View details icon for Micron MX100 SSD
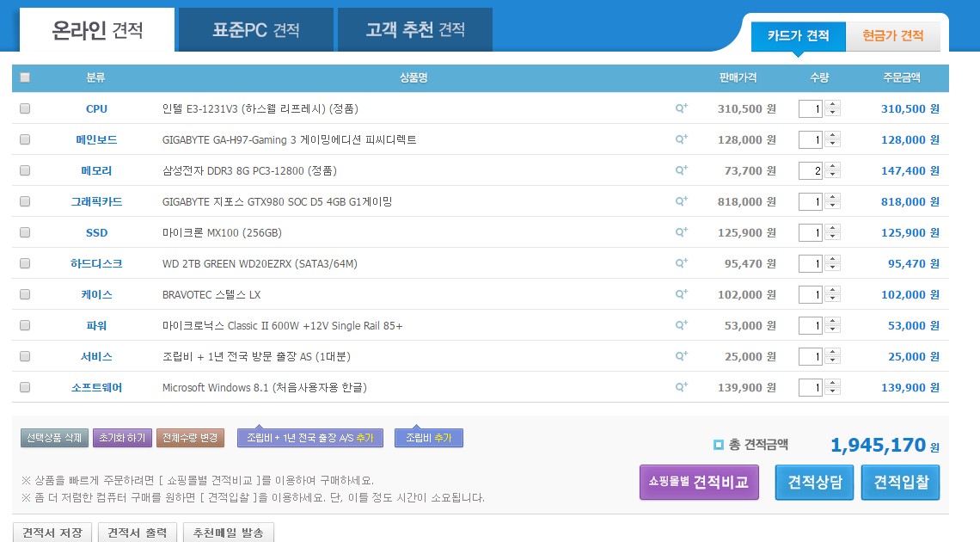The height and width of the screenshot is (542, 980). pyautogui.click(x=681, y=232)
